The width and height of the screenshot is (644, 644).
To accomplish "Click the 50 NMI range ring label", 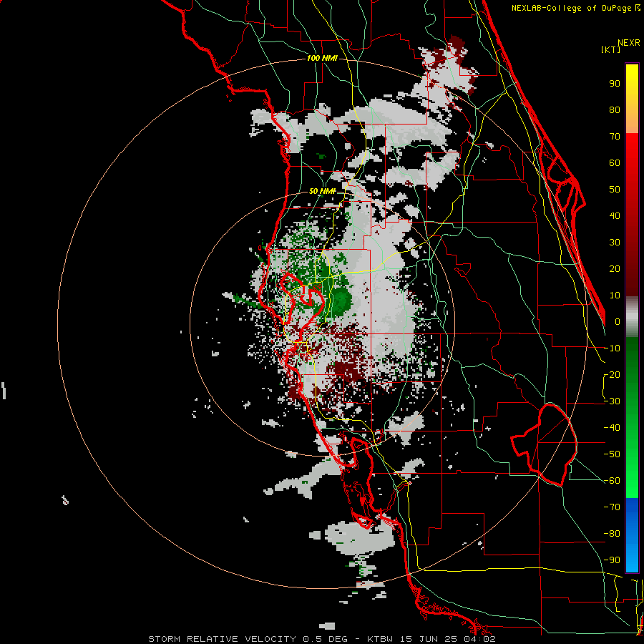I will point(322,191).
